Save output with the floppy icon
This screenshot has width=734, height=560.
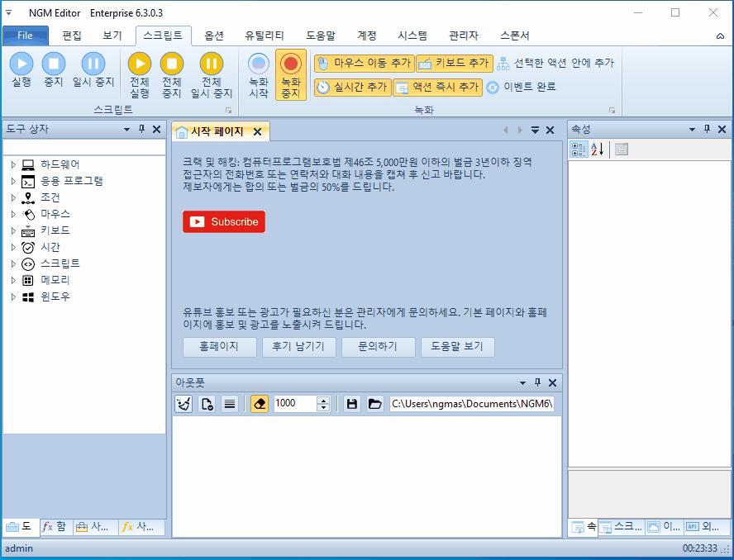point(352,404)
